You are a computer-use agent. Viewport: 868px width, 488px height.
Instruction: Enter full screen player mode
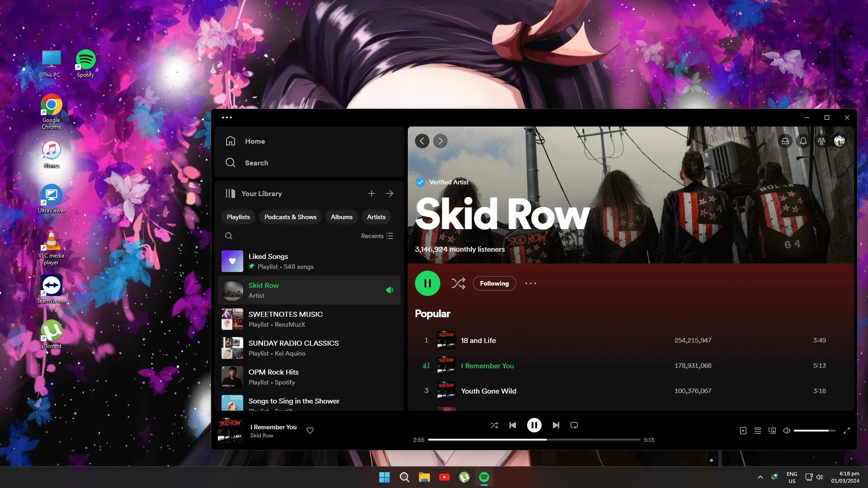click(x=847, y=431)
